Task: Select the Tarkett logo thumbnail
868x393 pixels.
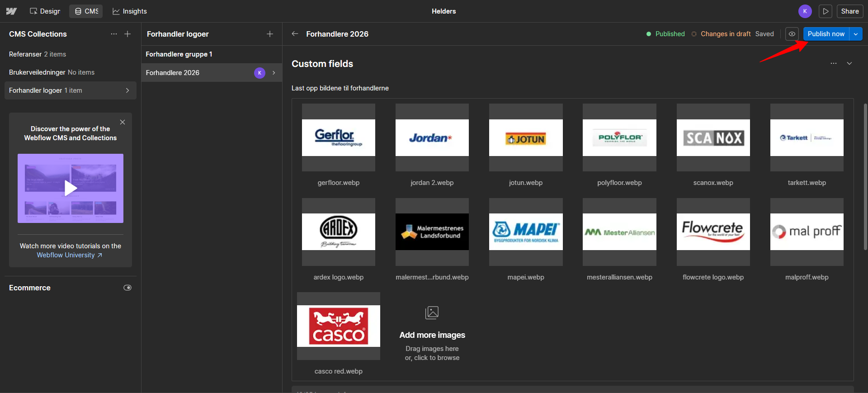Action: tap(807, 137)
